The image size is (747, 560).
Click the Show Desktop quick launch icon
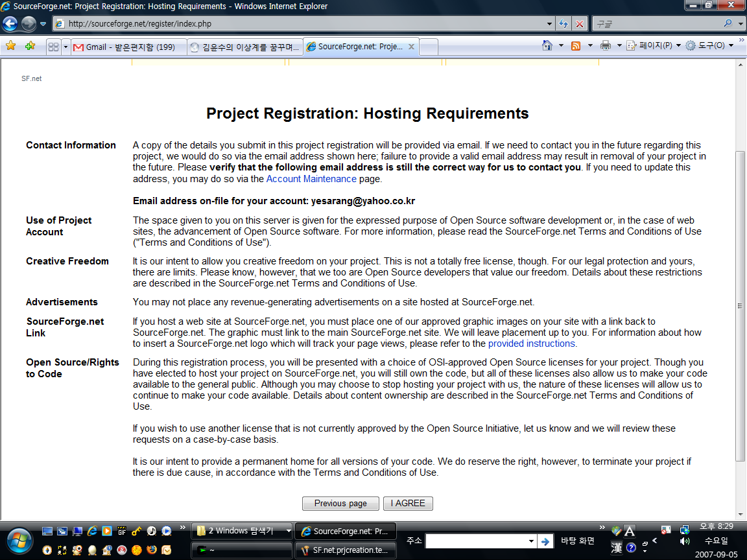[47, 531]
